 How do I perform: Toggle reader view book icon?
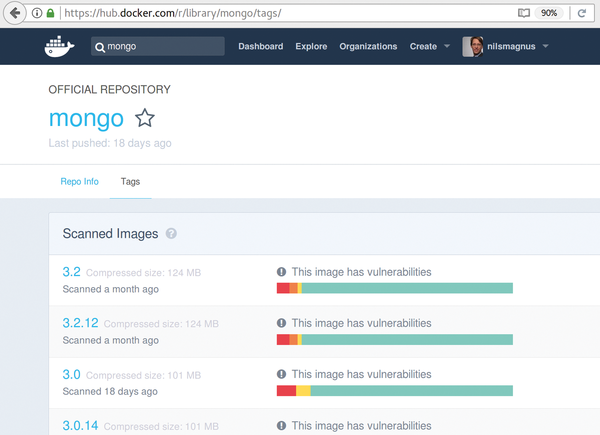523,13
